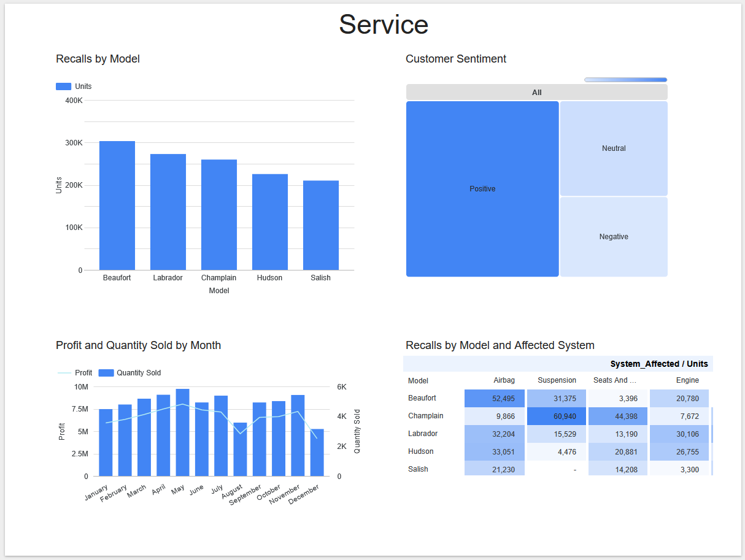Select the May bar in the monthly chart

[x=180, y=432]
